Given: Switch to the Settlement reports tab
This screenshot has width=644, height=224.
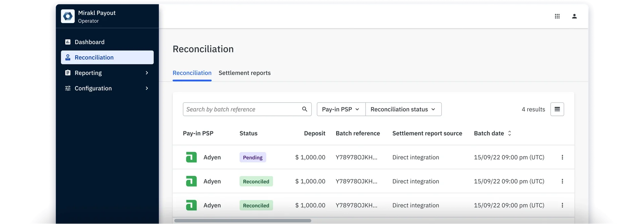Looking at the screenshot, I should click(245, 73).
